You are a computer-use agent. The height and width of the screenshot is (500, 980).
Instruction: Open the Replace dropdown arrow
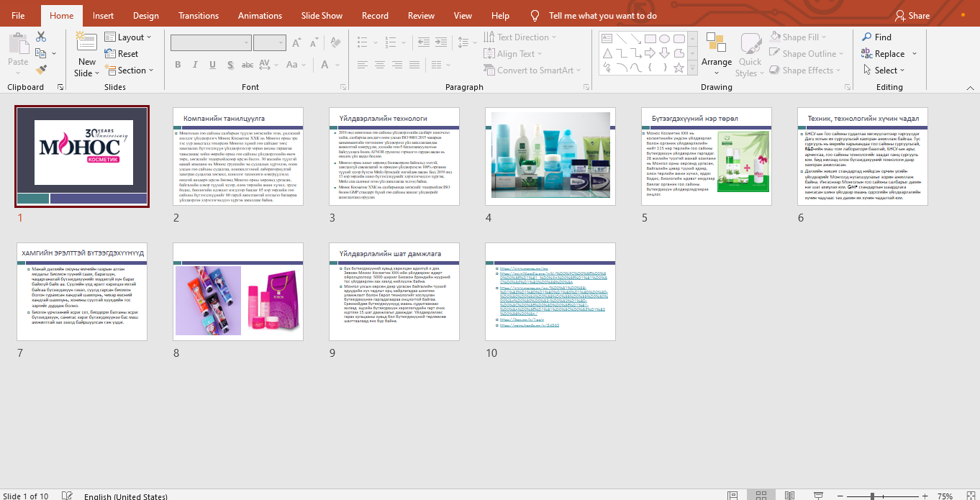915,54
